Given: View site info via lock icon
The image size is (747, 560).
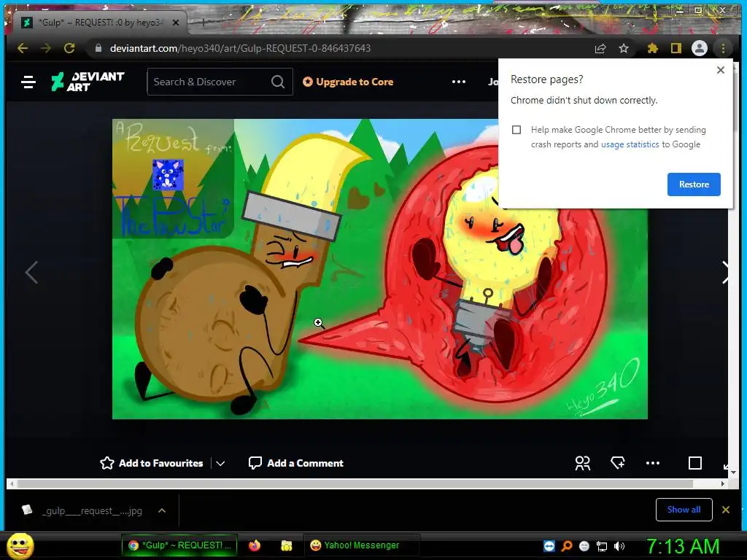Looking at the screenshot, I should [98, 48].
